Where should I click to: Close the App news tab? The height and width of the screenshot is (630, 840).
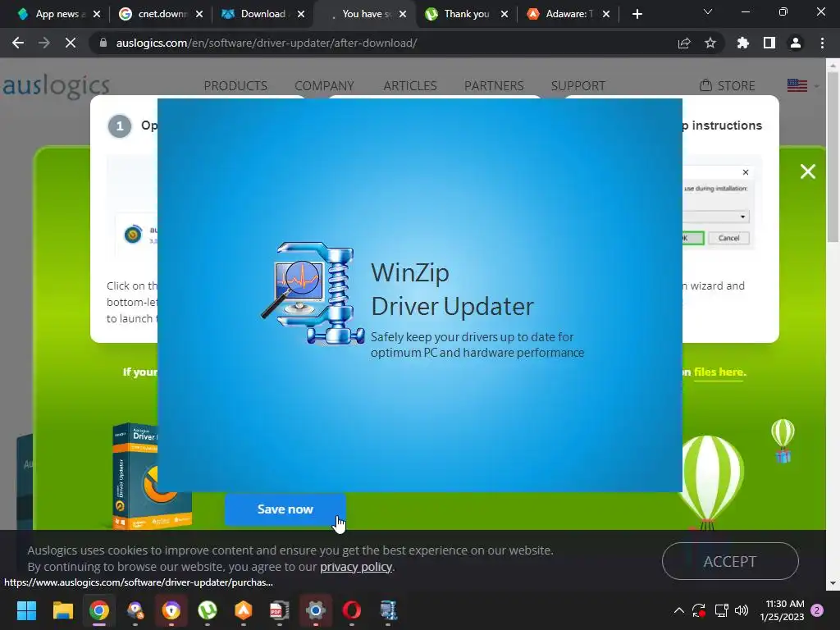(x=97, y=14)
